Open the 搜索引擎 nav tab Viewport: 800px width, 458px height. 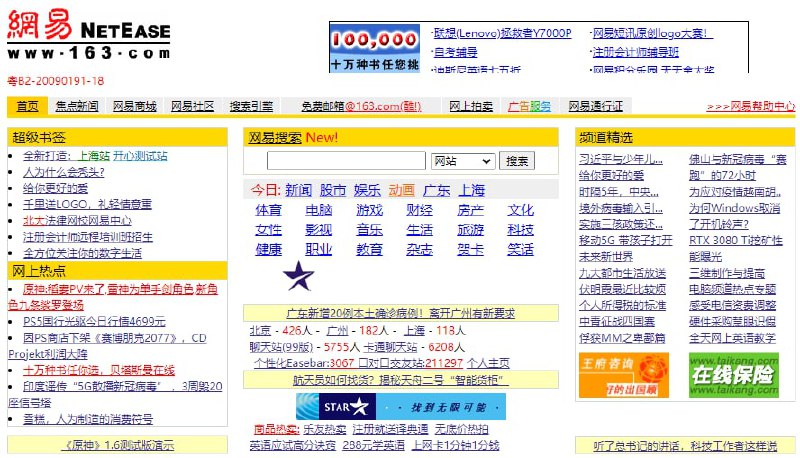point(251,106)
